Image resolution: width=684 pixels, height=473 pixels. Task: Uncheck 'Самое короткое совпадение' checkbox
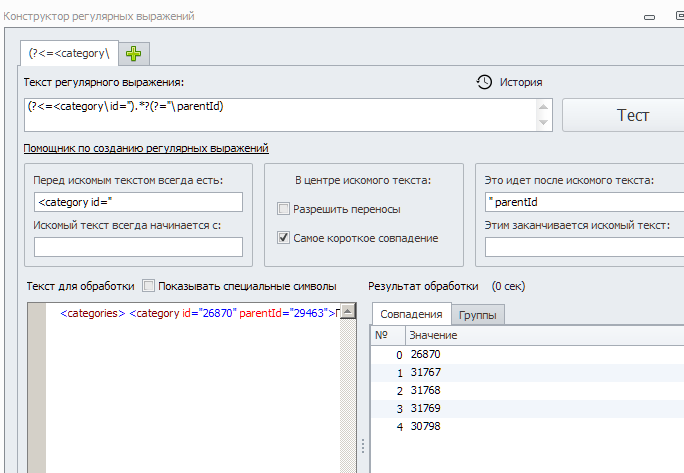point(284,238)
